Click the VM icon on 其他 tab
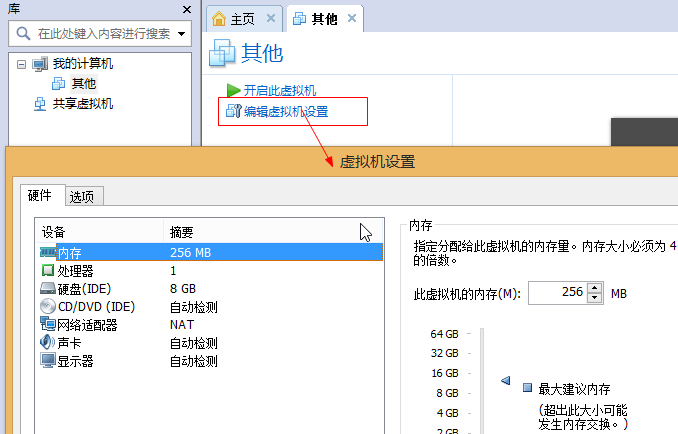This screenshot has width=678, height=434. click(x=299, y=19)
